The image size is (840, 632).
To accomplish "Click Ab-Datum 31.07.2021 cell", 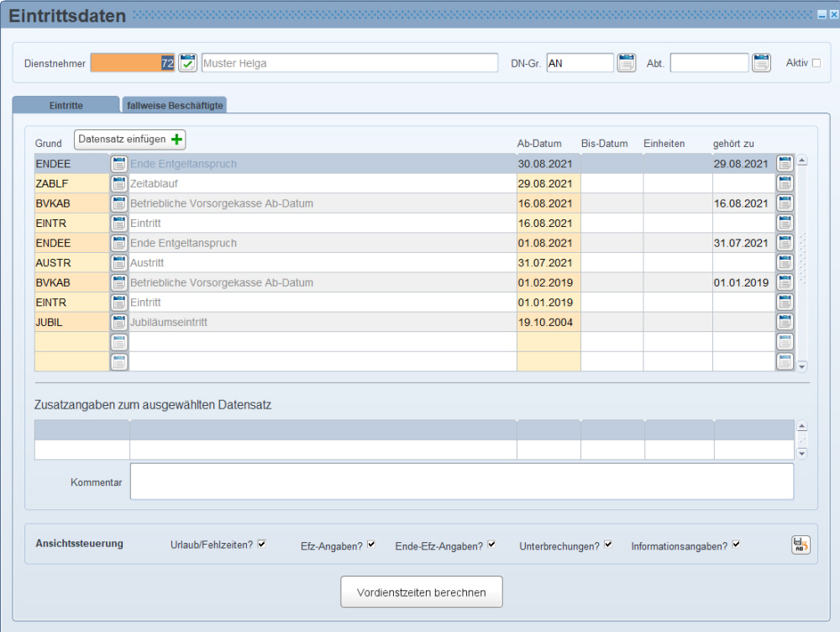I will click(549, 263).
